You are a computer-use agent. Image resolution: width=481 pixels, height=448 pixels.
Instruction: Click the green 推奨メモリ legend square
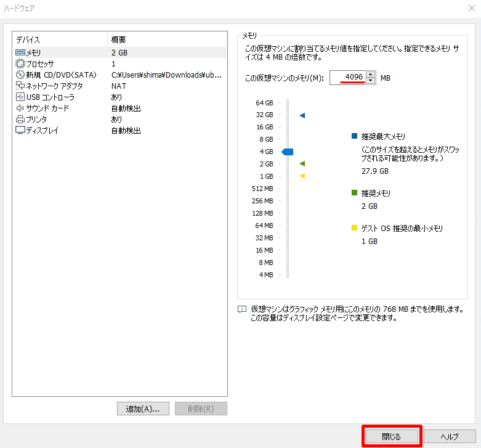(x=354, y=192)
